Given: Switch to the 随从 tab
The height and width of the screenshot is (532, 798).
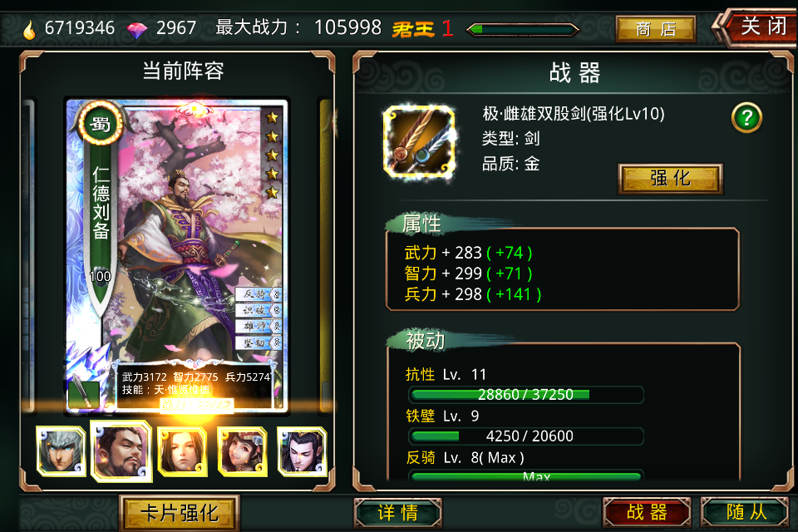Looking at the screenshot, I should [746, 512].
